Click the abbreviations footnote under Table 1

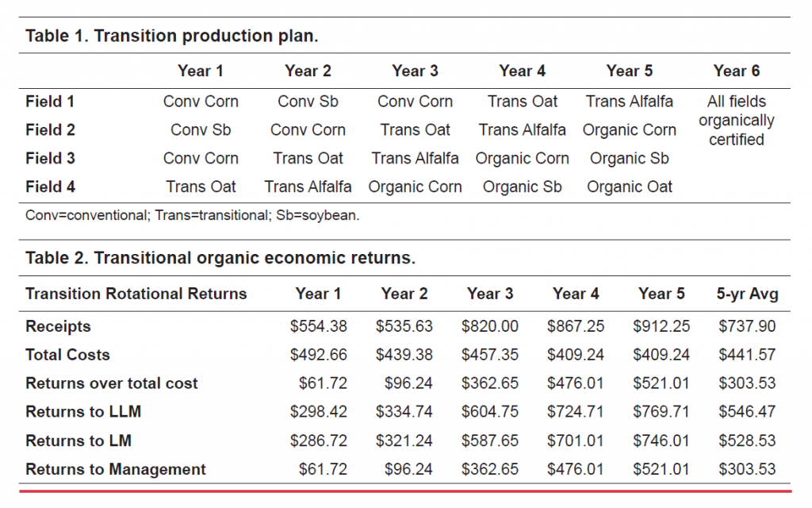click(x=192, y=216)
